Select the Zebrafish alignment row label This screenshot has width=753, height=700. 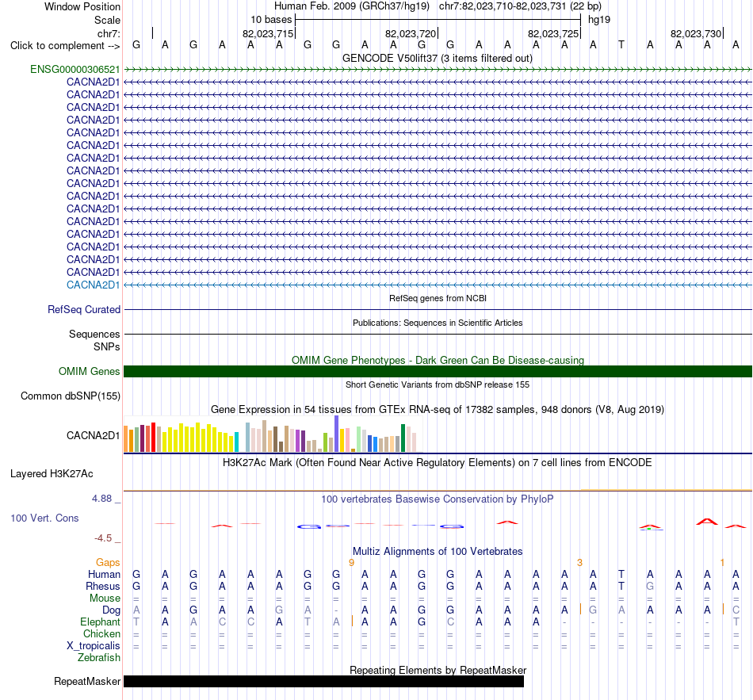(99, 658)
